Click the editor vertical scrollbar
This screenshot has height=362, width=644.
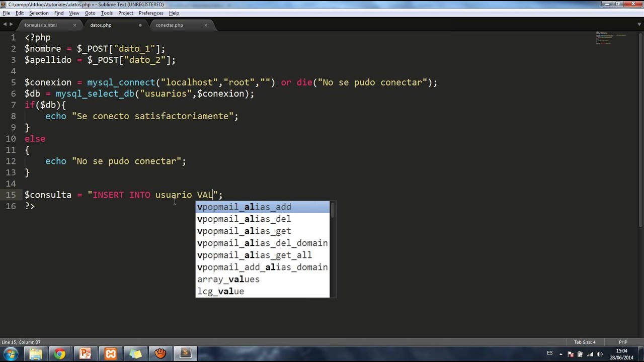click(640, 130)
